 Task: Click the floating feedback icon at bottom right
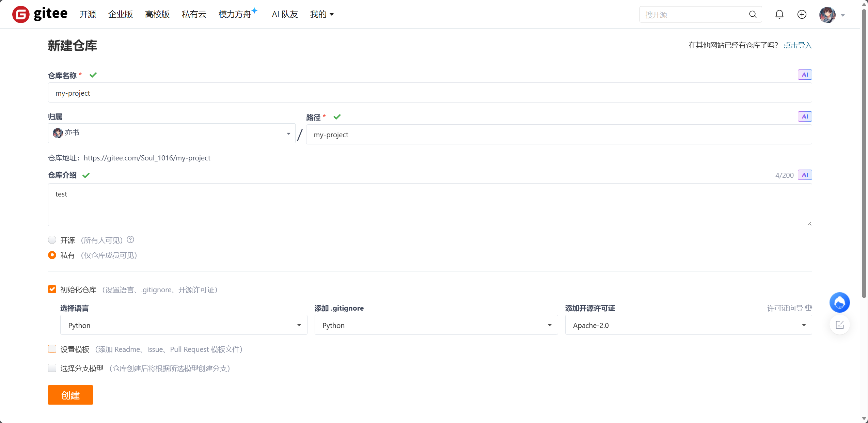[839, 324]
